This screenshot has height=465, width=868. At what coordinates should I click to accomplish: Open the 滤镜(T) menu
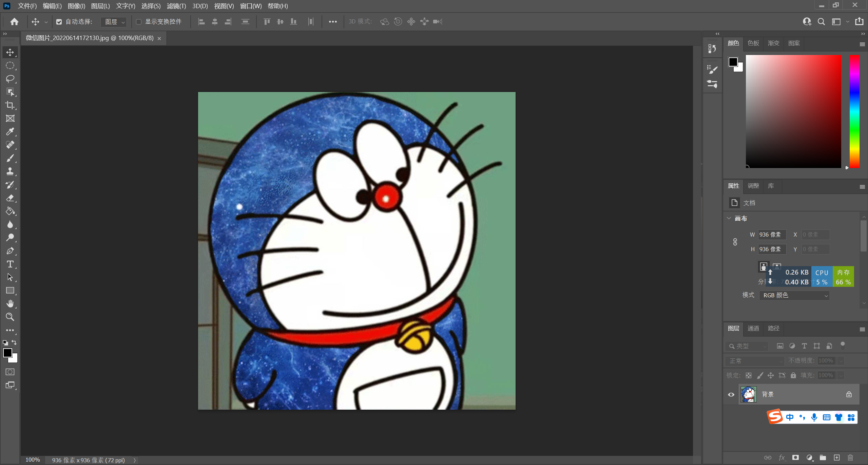(176, 6)
